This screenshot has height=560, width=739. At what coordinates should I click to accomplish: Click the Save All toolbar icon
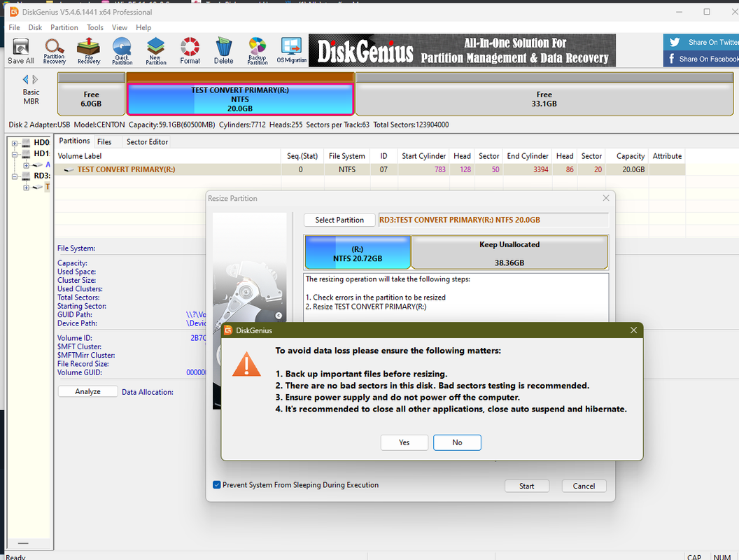coord(21,51)
